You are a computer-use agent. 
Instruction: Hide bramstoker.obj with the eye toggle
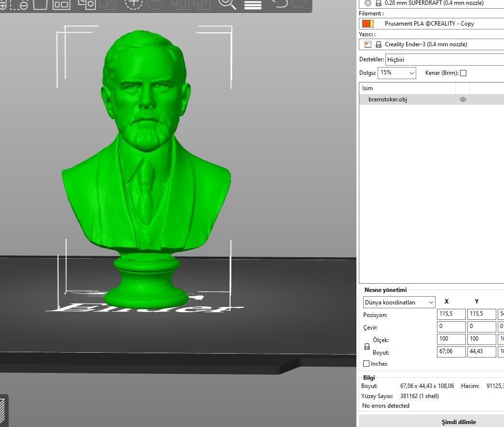(463, 99)
